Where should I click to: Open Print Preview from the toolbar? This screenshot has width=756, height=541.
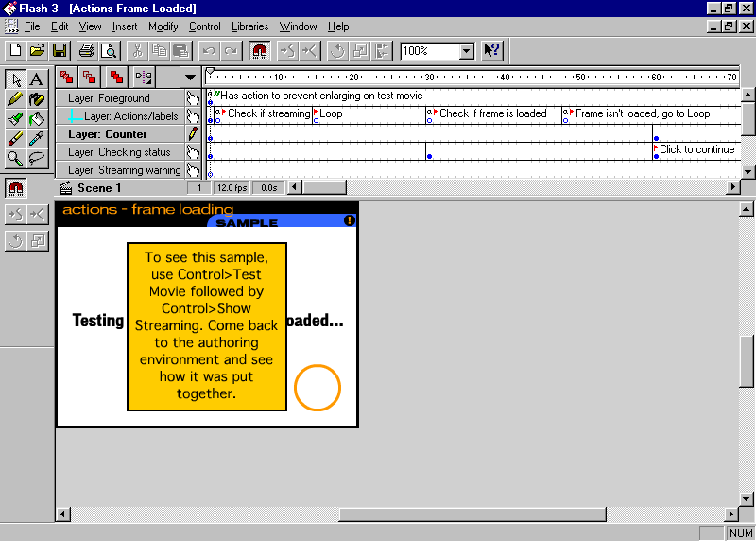pyautogui.click(x=109, y=51)
